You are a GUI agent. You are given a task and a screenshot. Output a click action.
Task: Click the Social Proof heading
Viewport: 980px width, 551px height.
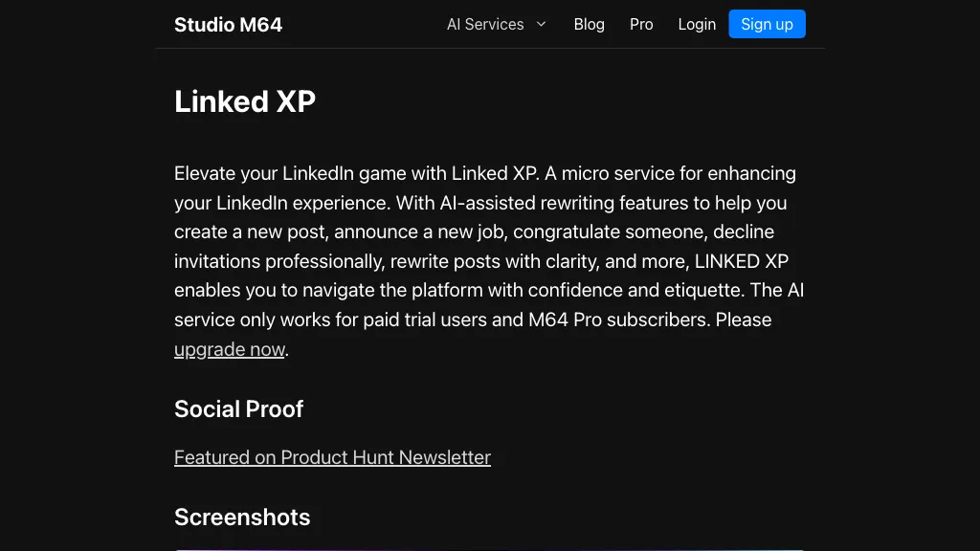tap(238, 408)
